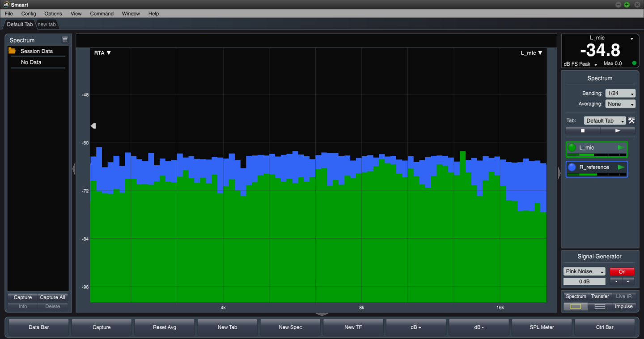
Task: Start all measurements with the play button
Action: (x=617, y=131)
